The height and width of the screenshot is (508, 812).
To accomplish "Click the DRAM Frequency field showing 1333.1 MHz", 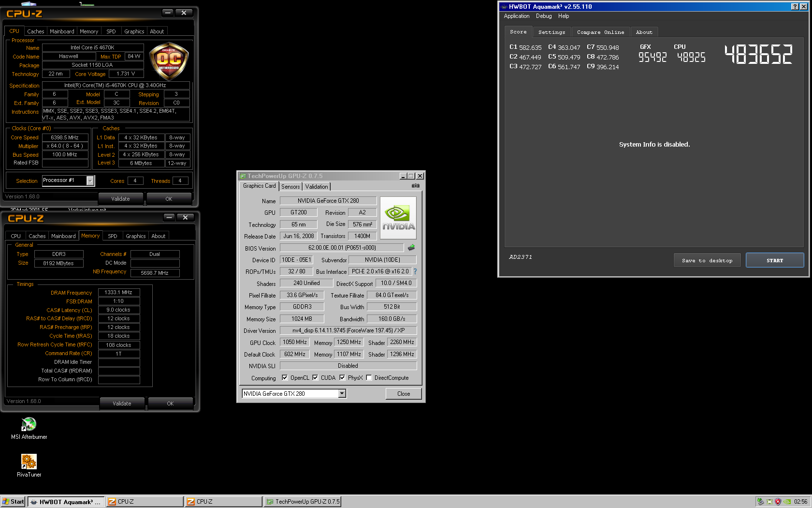I will coord(119,292).
